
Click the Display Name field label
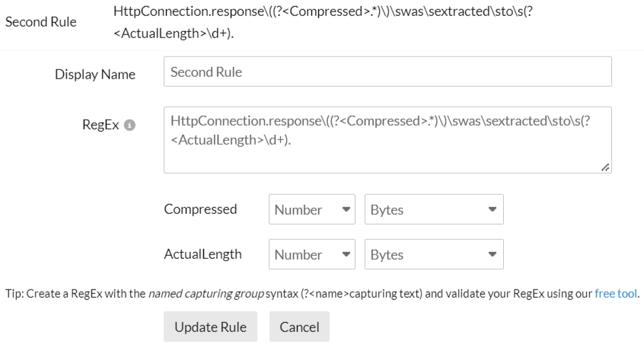click(x=95, y=75)
